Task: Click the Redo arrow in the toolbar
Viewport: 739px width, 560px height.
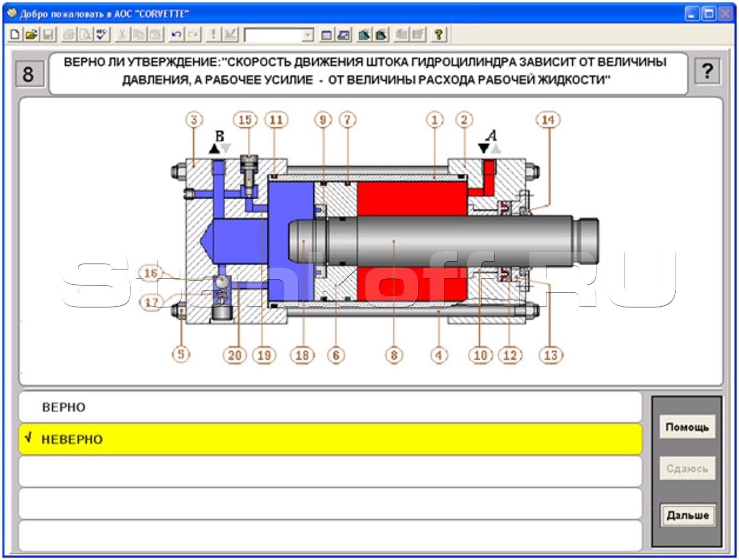Action: [x=193, y=35]
